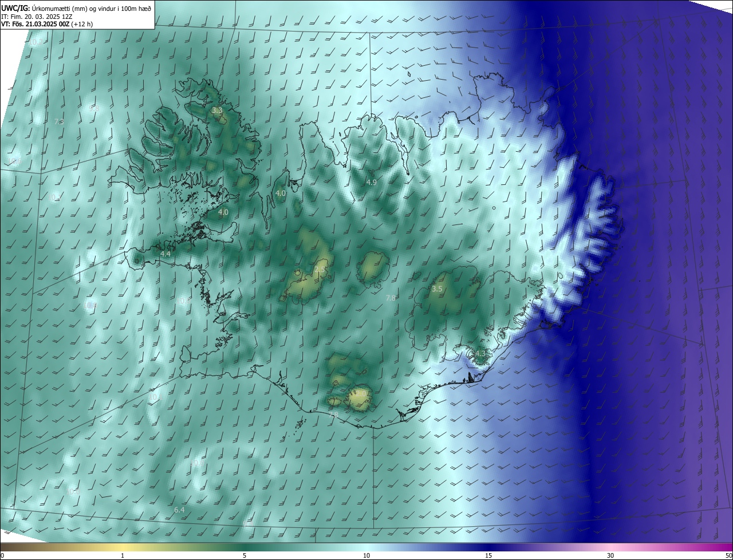Click the 4.4 precipitation value label
The width and height of the screenshot is (733, 560).
[x=165, y=253]
